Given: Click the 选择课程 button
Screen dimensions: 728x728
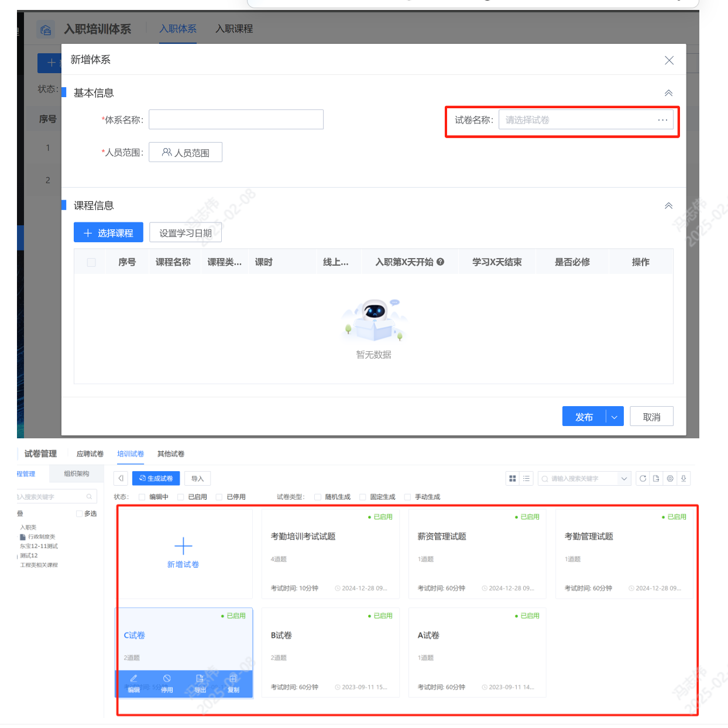Looking at the screenshot, I should click(108, 233).
